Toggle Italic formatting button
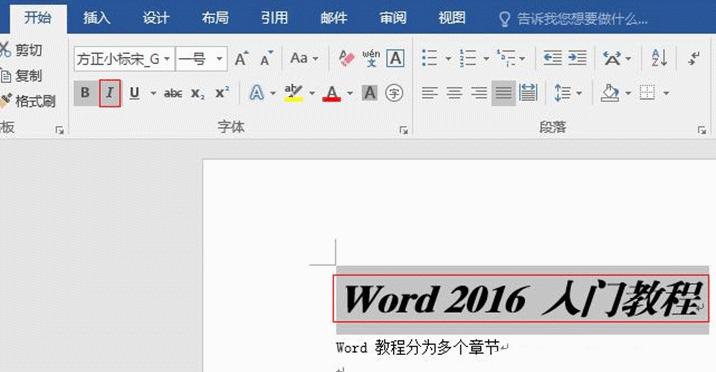 [110, 93]
